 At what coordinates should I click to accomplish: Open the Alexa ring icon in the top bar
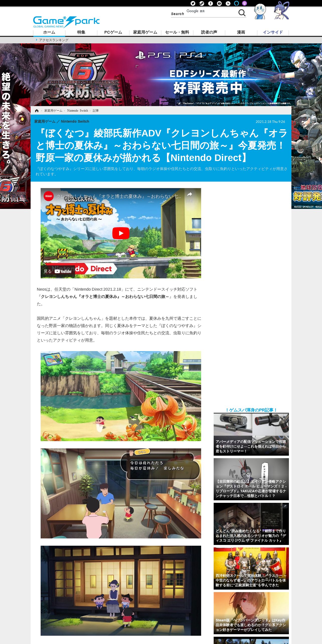[x=236, y=3]
